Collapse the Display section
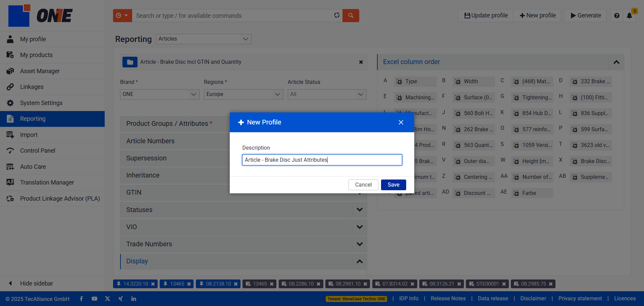The image size is (644, 306). 360,261
